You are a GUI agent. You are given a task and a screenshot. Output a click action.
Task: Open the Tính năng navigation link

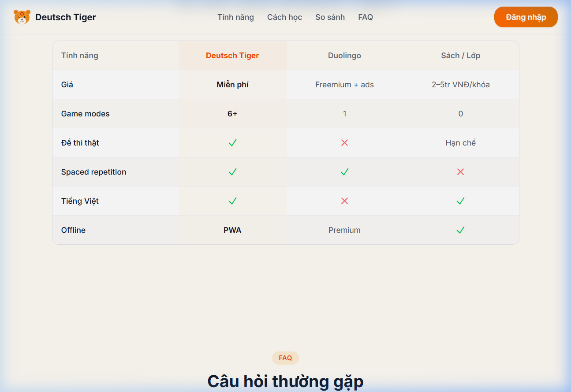pyautogui.click(x=235, y=17)
